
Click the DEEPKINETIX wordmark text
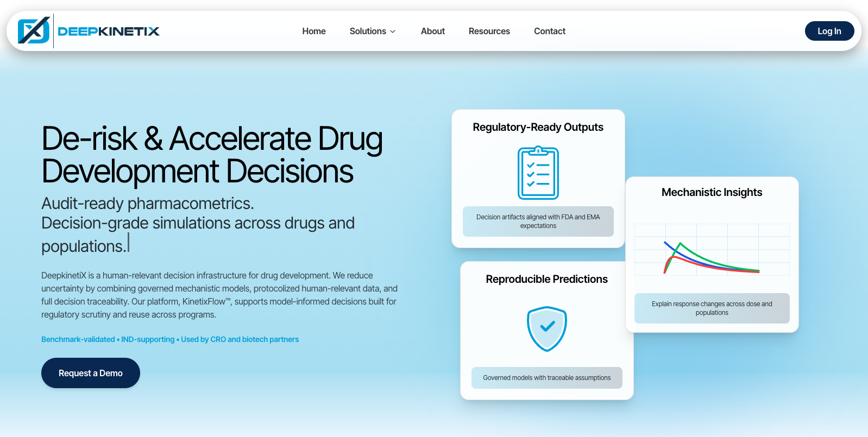[109, 31]
